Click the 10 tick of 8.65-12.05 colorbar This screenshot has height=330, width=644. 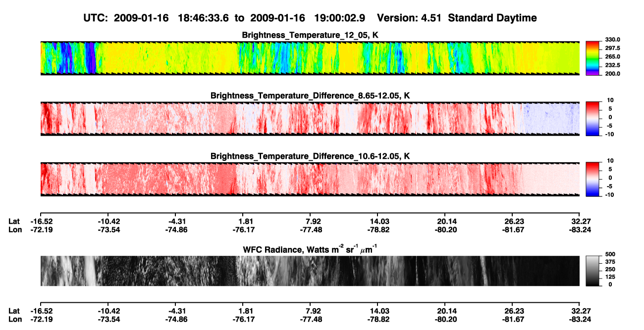pyautogui.click(x=609, y=100)
